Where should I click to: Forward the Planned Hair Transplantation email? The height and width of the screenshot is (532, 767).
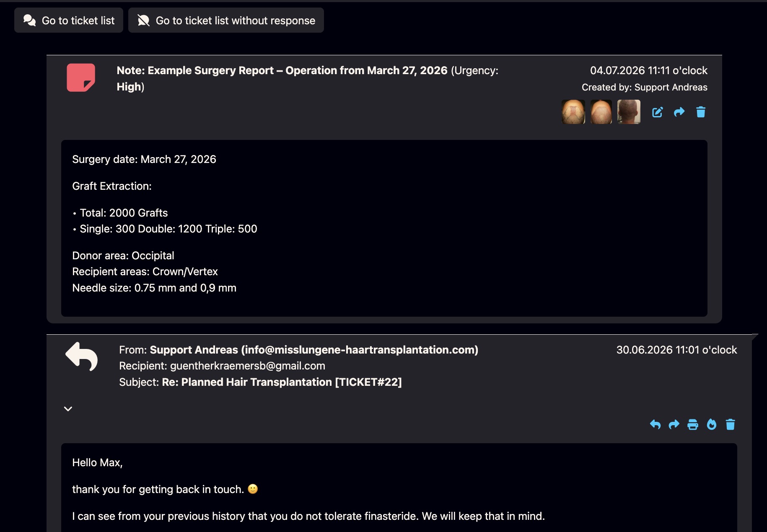click(x=674, y=424)
